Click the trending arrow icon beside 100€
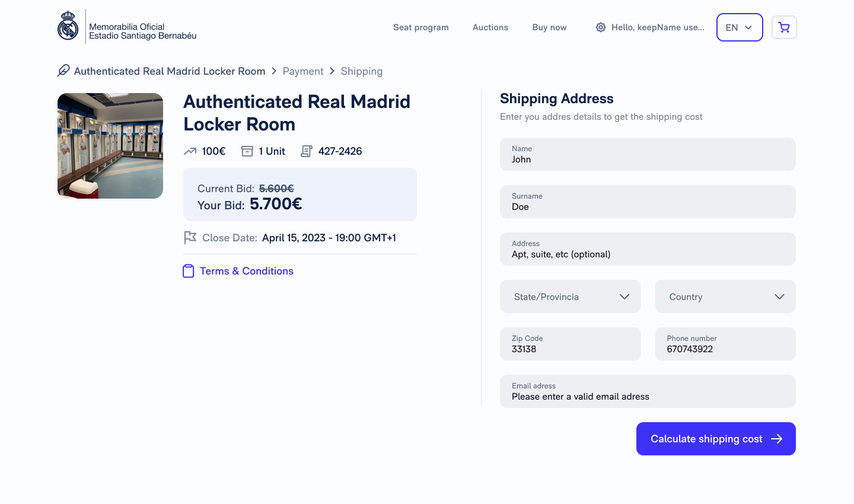Image resolution: width=854 pixels, height=504 pixels. 190,151
